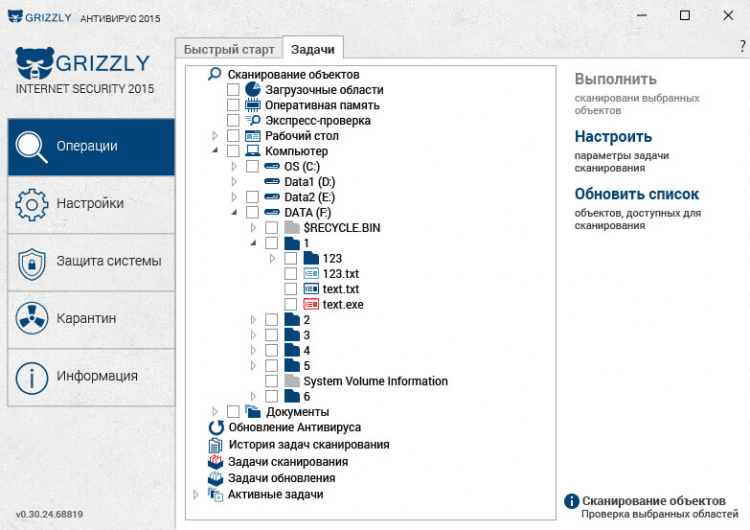The image size is (750, 530).
Task: Check the Data2 (E:) checkbox
Action: [252, 197]
